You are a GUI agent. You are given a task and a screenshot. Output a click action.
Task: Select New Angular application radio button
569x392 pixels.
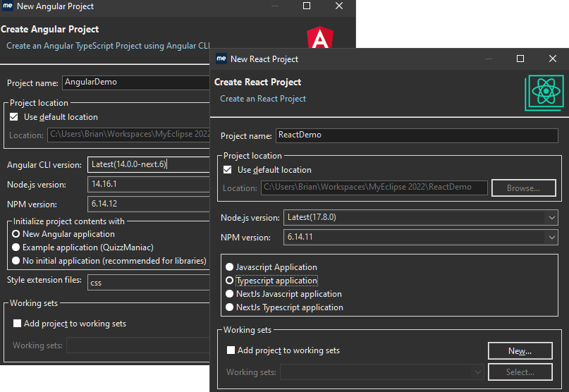[16, 234]
